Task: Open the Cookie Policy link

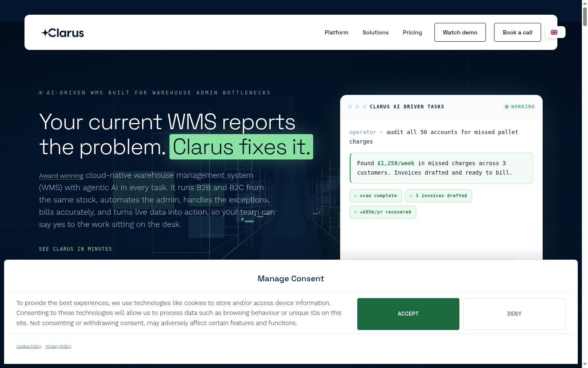Action: pos(29,346)
